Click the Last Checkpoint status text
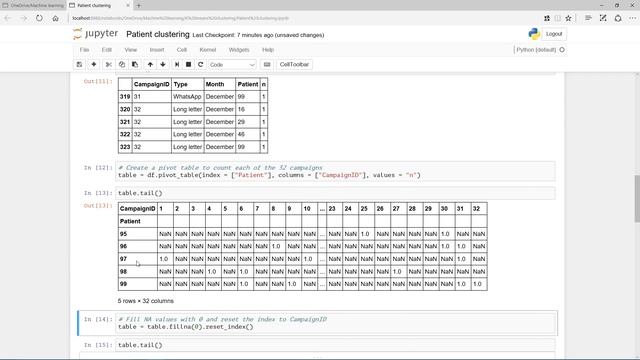Screen dimensions: 640x360 point(258,35)
